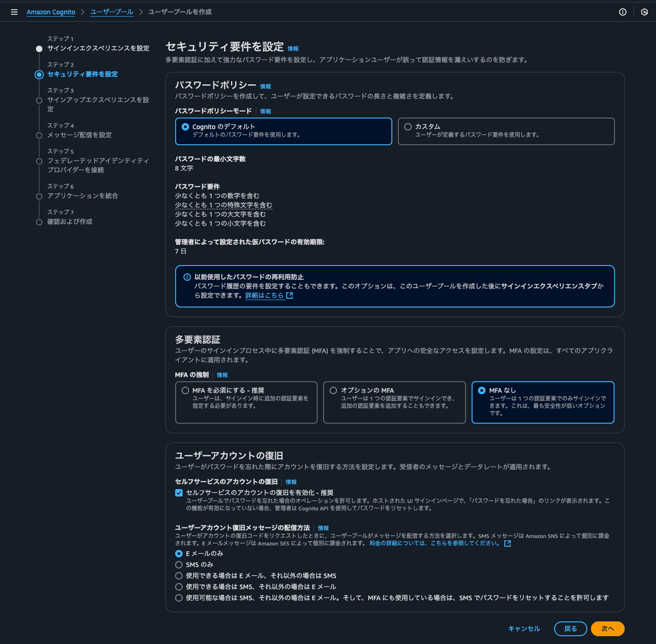656x644 pixels.
Task: Open pricing details link 料金の詳細については
Action: (435, 544)
